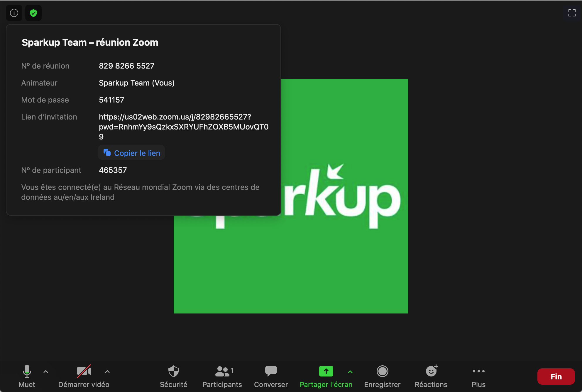This screenshot has width=582, height=392.
Task: Show the Participants panel
Action: coord(222,376)
